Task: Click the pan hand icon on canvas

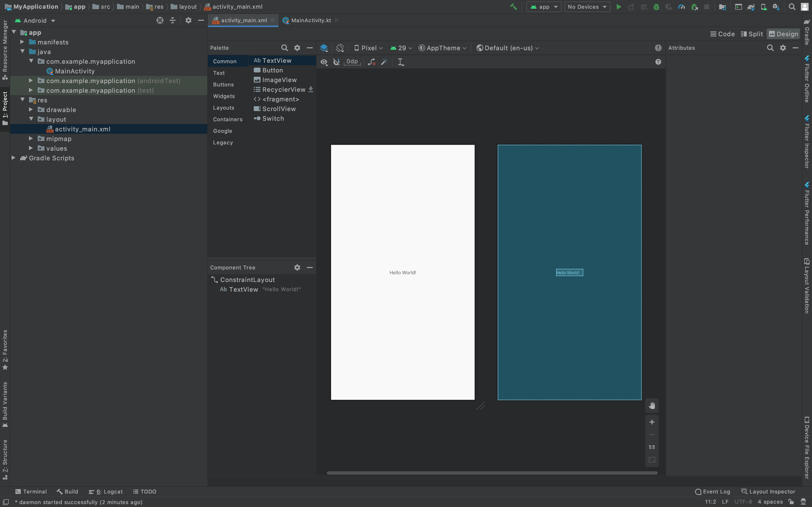Action: (652, 406)
